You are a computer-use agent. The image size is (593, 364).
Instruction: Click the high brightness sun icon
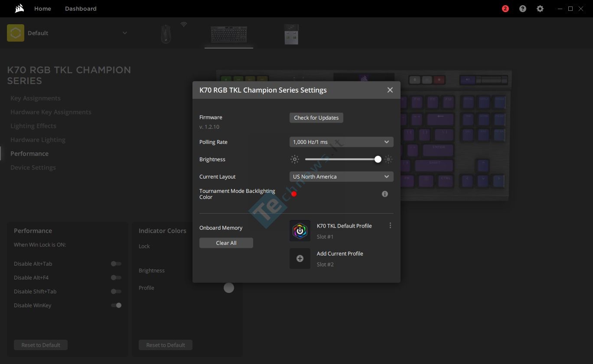coord(388,159)
